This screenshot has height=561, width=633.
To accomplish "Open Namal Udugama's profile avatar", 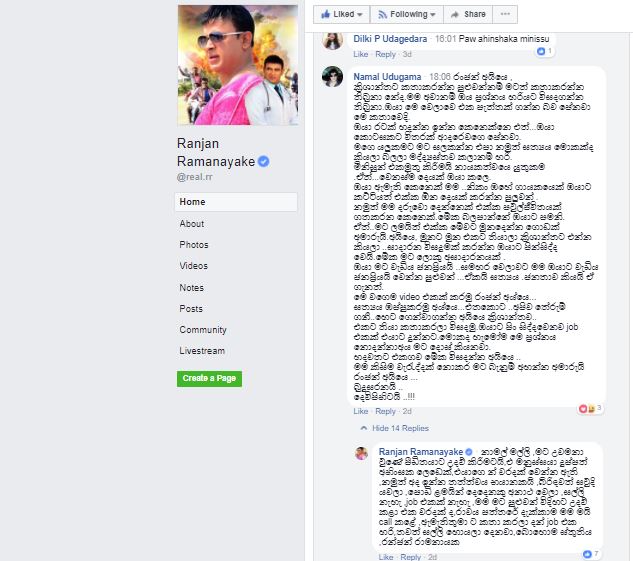I will coord(332,76).
